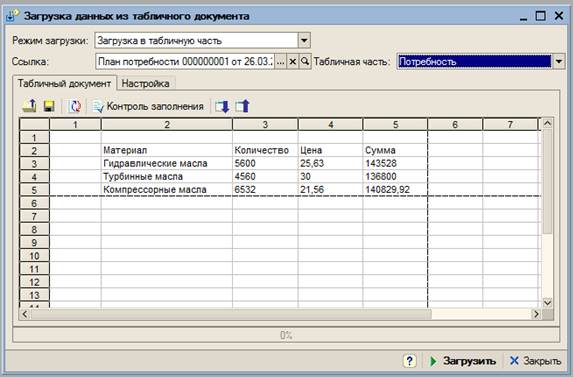This screenshot has height=377, width=573.
Task: Click the cell 'Сумма'
Action: (395, 150)
